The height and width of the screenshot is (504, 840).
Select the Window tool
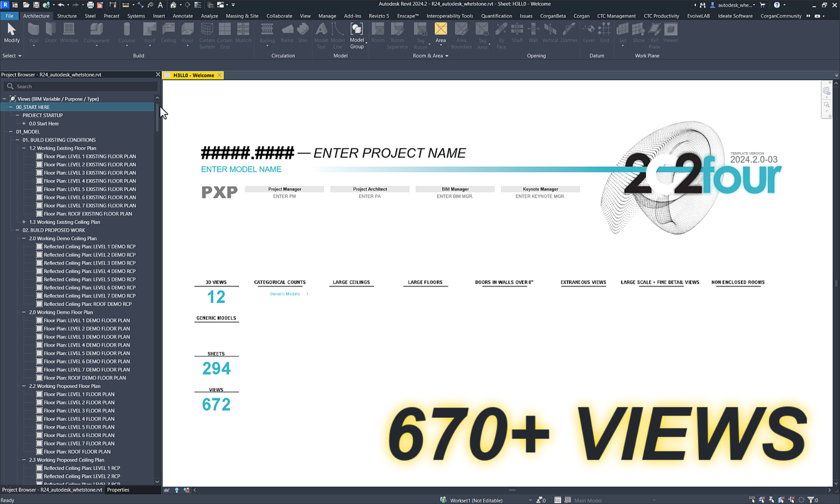click(69, 33)
